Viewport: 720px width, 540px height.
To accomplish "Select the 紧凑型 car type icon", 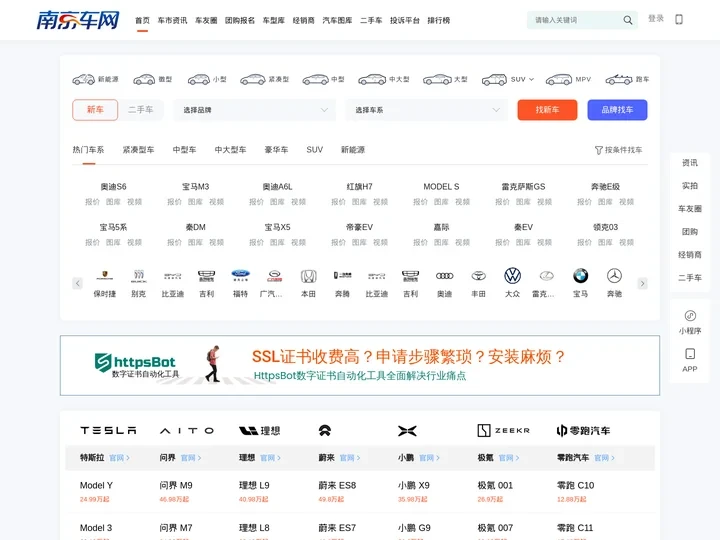I will 253,79.
